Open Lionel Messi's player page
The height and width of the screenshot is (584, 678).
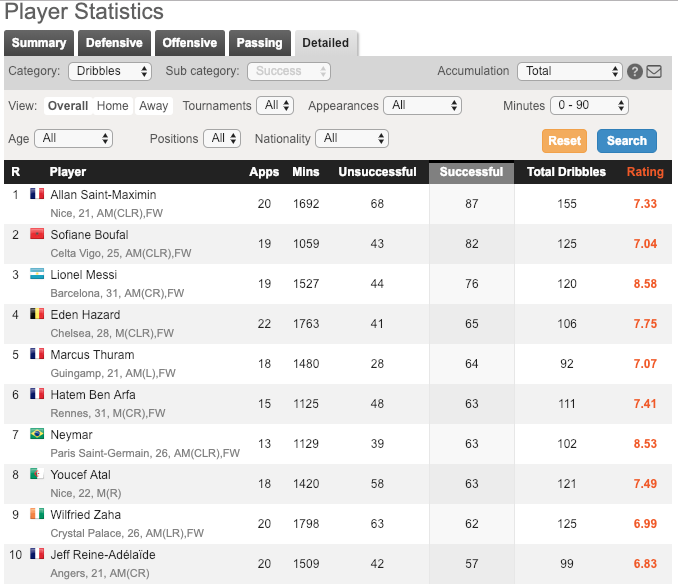click(x=83, y=275)
